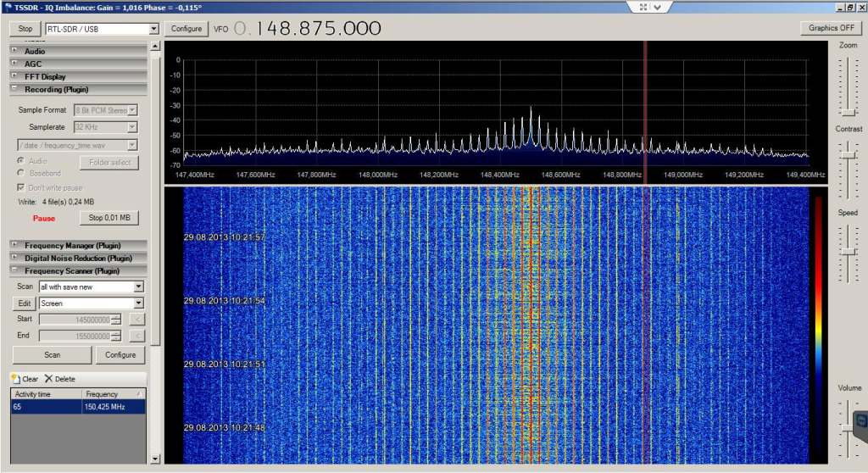Click the title bar fullscreen arrows icon

coord(643,7)
